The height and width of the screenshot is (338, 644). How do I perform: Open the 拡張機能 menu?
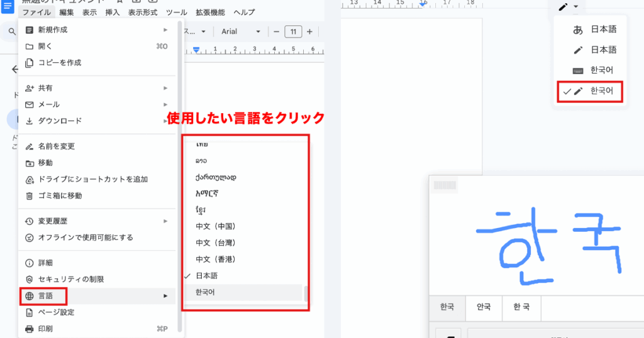point(210,13)
